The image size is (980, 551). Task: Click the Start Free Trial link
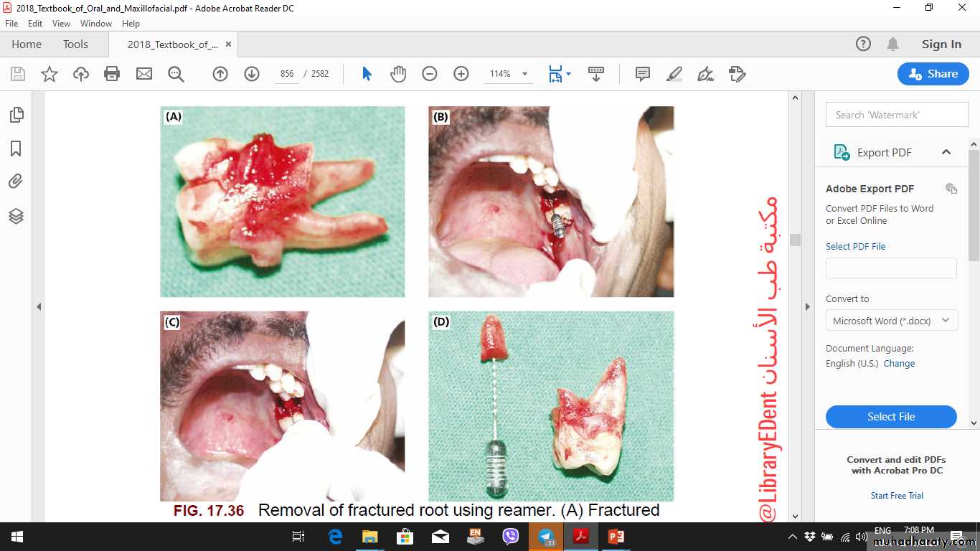897,496
